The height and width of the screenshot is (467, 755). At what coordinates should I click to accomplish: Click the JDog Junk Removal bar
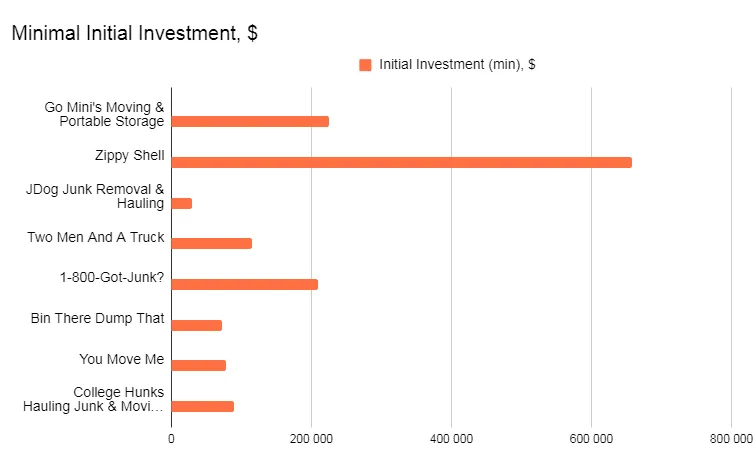pos(181,203)
